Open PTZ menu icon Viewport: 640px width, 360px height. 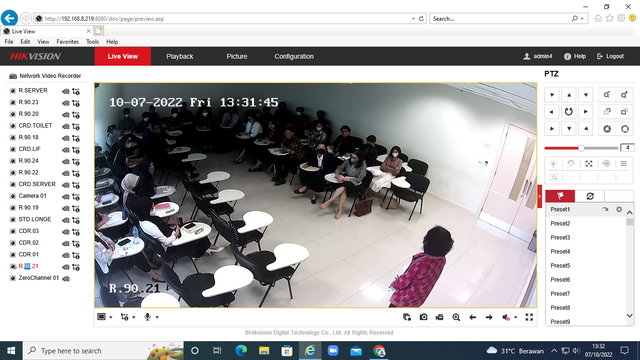pyautogui.click(x=623, y=164)
